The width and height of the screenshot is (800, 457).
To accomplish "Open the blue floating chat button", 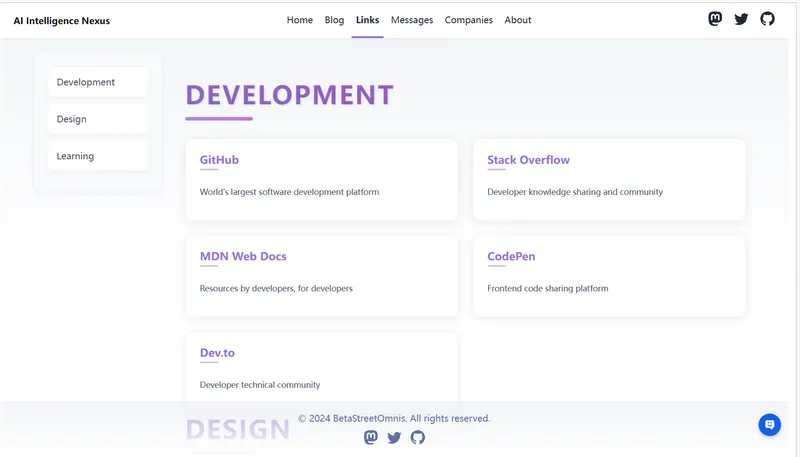I will (x=769, y=424).
